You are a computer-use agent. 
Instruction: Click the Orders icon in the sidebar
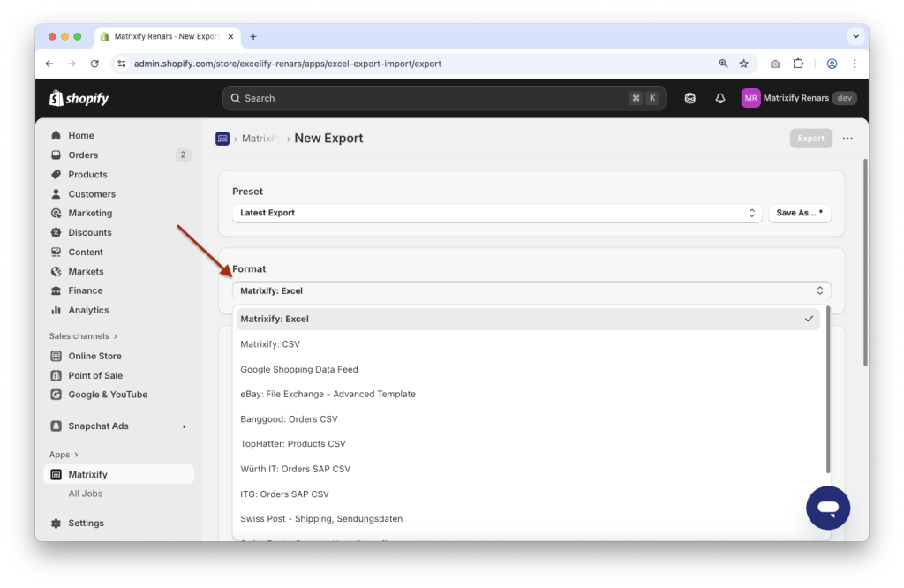click(56, 155)
